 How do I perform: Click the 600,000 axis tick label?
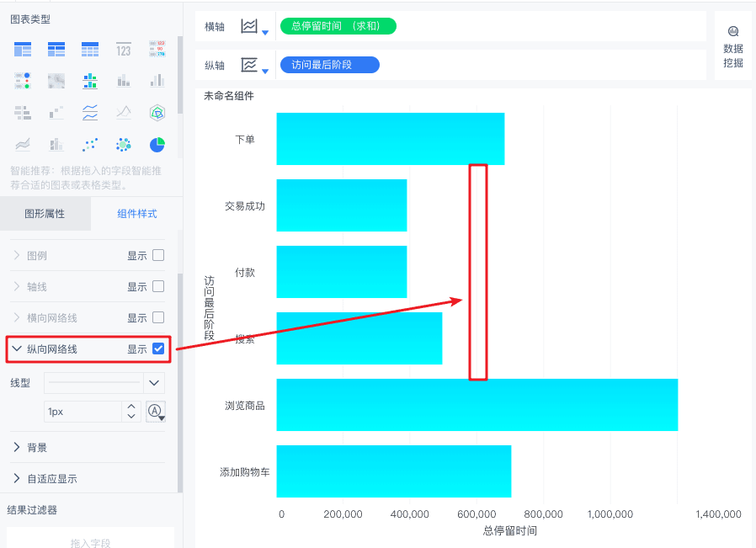(x=476, y=514)
